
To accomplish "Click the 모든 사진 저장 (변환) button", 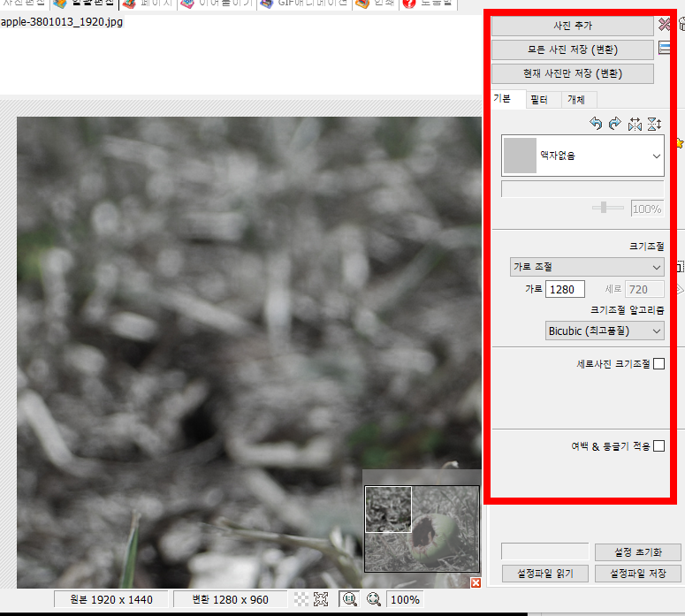I will (x=572, y=49).
